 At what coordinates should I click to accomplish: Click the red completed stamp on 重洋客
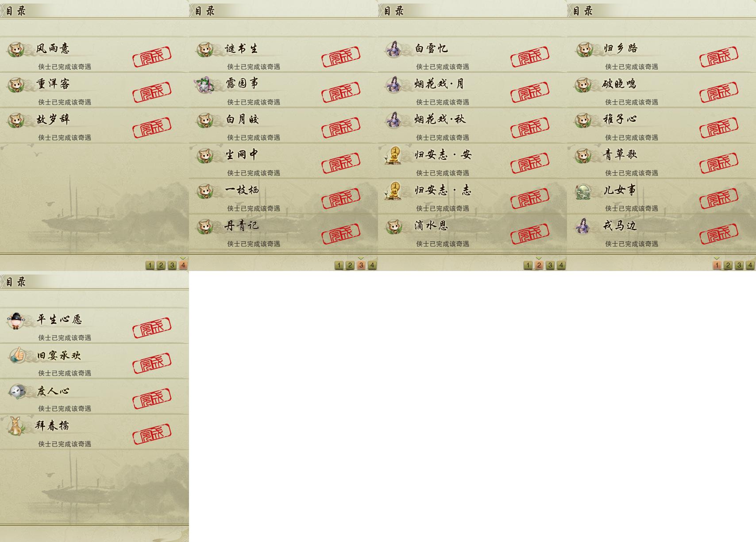[152, 92]
